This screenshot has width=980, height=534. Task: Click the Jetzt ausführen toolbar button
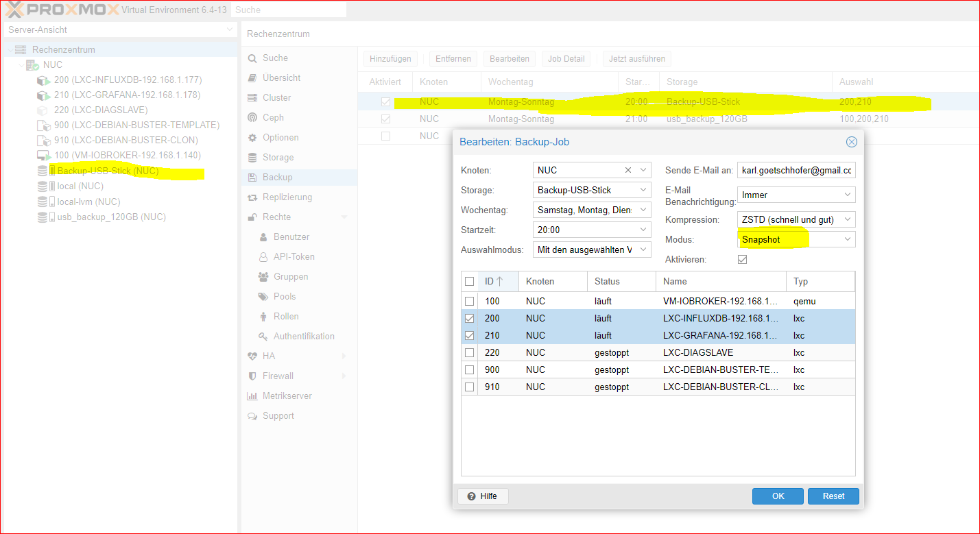point(637,59)
